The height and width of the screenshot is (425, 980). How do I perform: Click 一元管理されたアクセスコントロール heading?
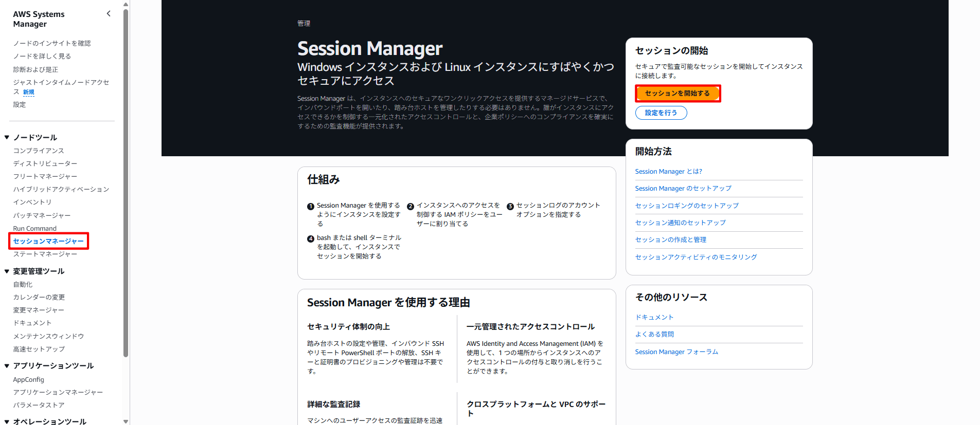(x=530, y=327)
